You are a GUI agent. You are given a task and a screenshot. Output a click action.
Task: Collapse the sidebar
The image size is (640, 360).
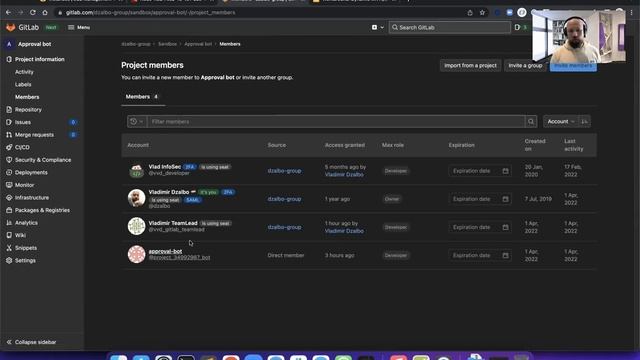pos(31,342)
